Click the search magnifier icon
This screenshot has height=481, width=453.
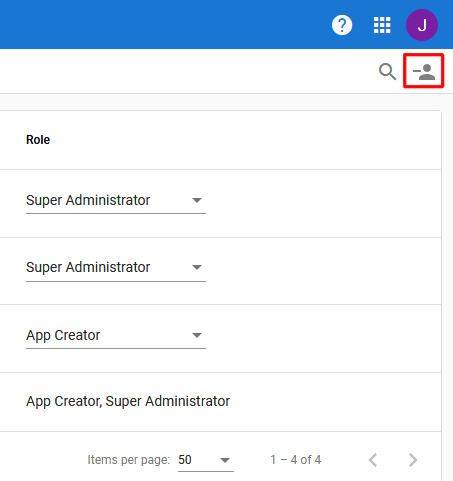pyautogui.click(x=387, y=72)
